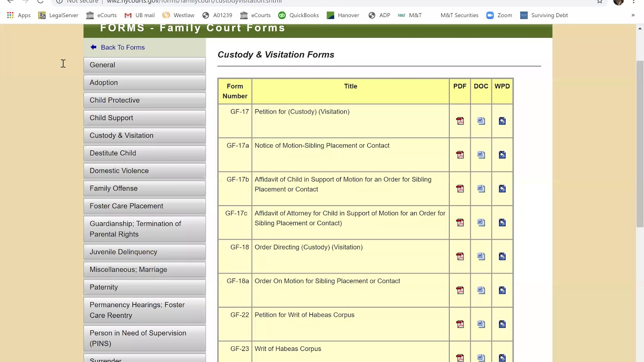Click the 'Order On Motion for Sibling Placement' title
Screen dimensions: 644x362
(x=327, y=281)
